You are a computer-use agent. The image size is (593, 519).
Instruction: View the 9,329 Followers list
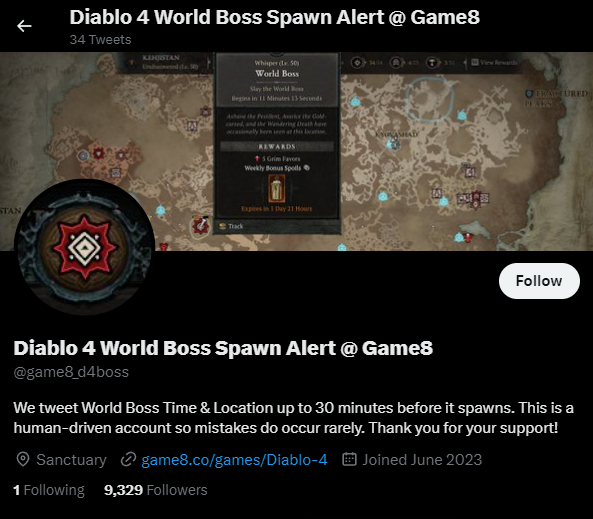click(155, 490)
